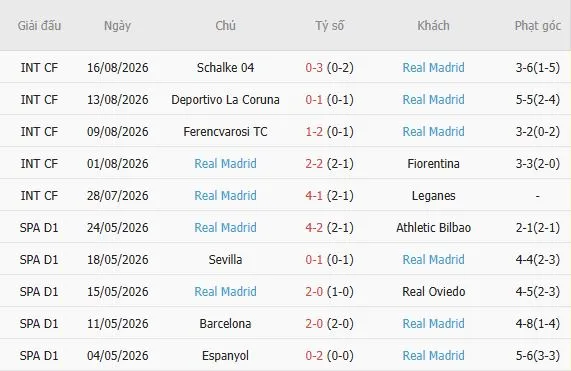Image resolution: width=571 pixels, height=371 pixels.
Task: Open Real Madrid home link on 01/08/2026
Action: (x=225, y=164)
